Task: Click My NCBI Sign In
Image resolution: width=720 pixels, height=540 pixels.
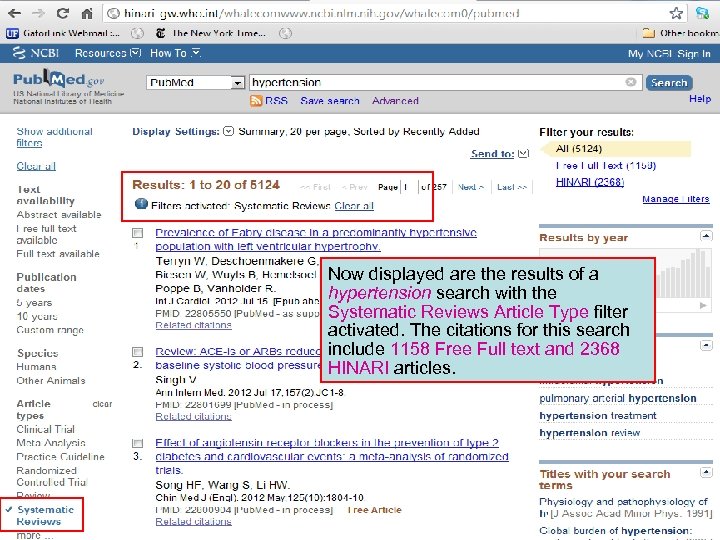Action: (x=669, y=54)
